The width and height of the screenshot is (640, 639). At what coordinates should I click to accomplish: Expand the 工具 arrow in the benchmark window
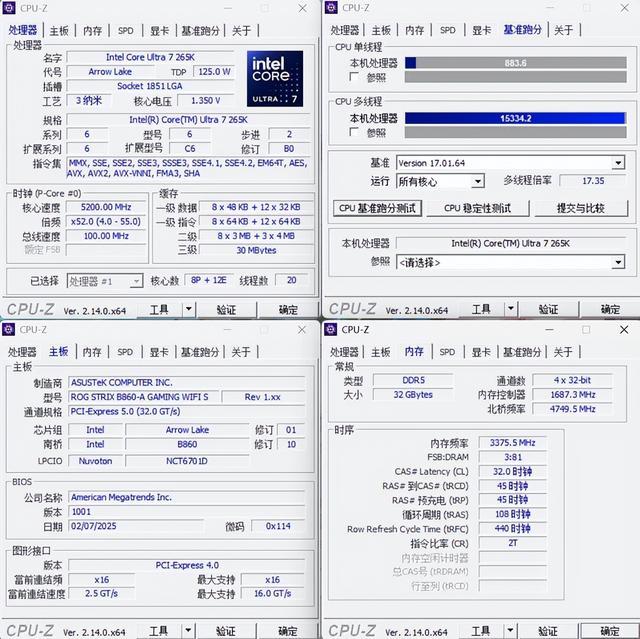[x=511, y=308]
